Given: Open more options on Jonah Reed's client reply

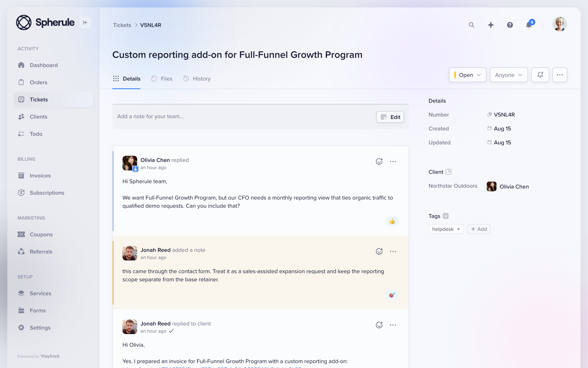Looking at the screenshot, I should pyautogui.click(x=393, y=325).
